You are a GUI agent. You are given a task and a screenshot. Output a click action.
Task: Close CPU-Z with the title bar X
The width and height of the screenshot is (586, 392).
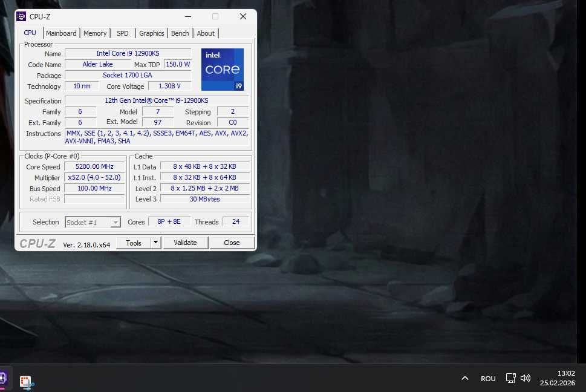click(243, 16)
